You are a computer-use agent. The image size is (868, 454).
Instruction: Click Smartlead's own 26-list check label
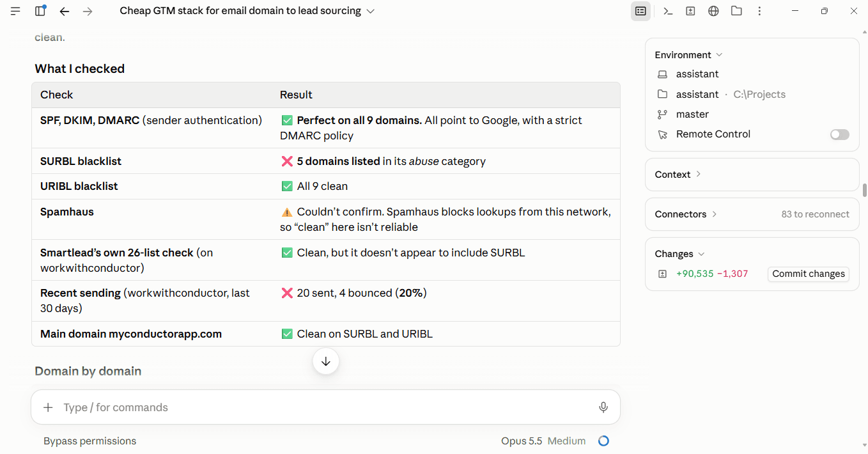tap(127, 260)
